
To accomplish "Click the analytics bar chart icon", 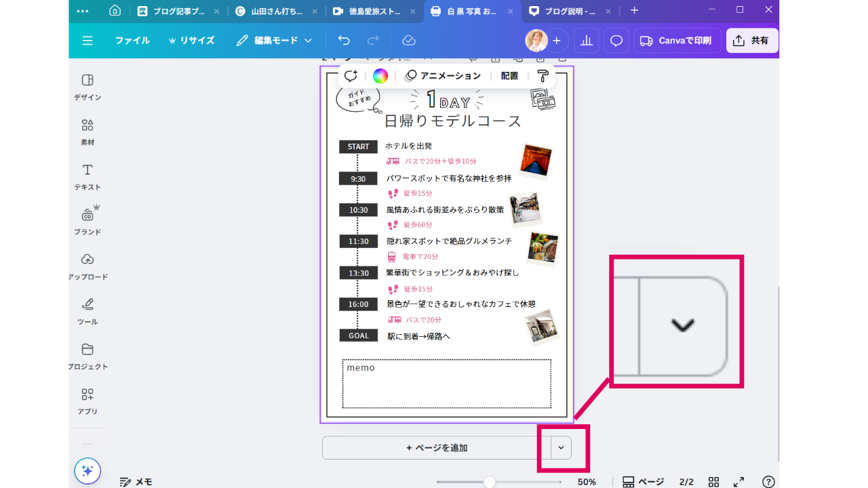I will pyautogui.click(x=587, y=41).
